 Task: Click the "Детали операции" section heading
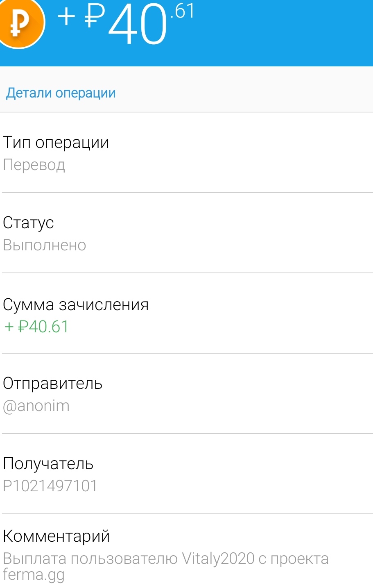pos(61,93)
